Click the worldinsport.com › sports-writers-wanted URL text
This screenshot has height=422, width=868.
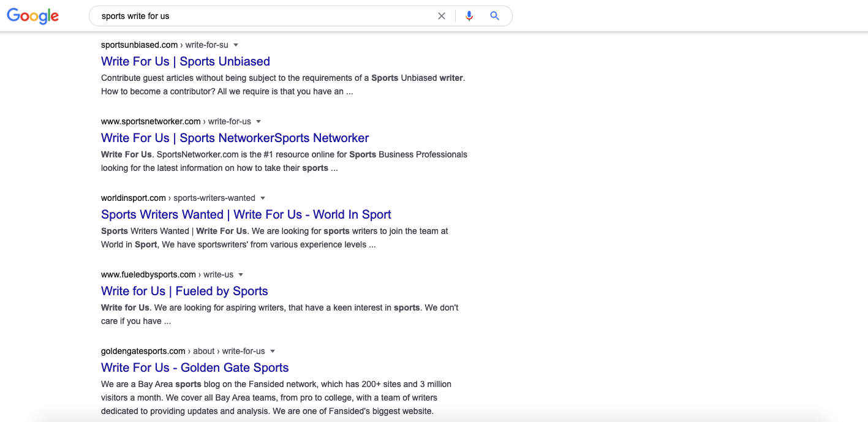[178, 198]
